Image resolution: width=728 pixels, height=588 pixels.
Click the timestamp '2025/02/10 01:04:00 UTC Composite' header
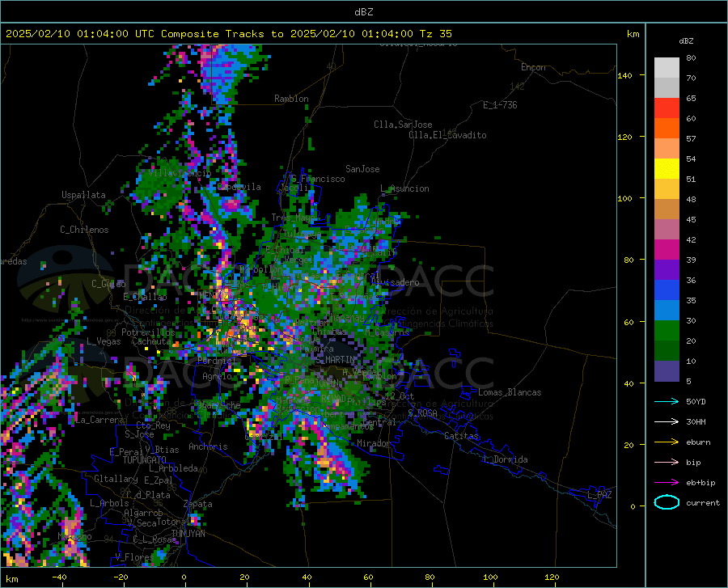112,34
